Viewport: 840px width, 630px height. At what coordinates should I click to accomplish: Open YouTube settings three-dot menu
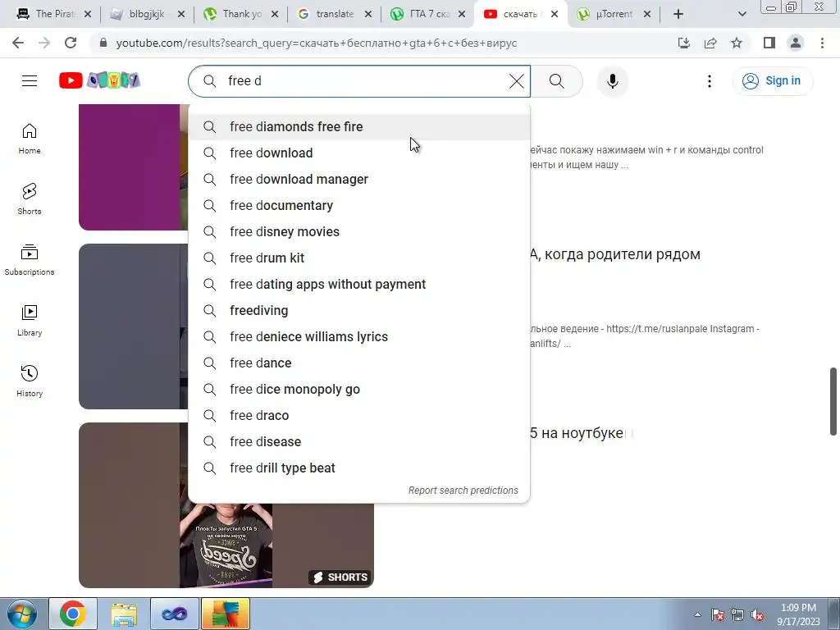(710, 81)
